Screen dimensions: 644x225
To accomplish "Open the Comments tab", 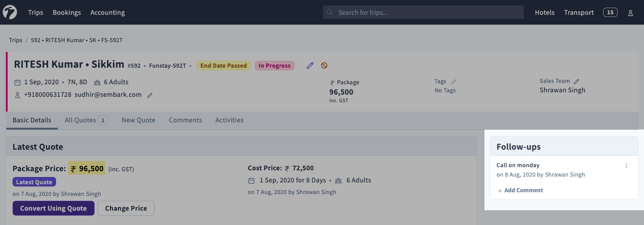I will click(x=185, y=120).
